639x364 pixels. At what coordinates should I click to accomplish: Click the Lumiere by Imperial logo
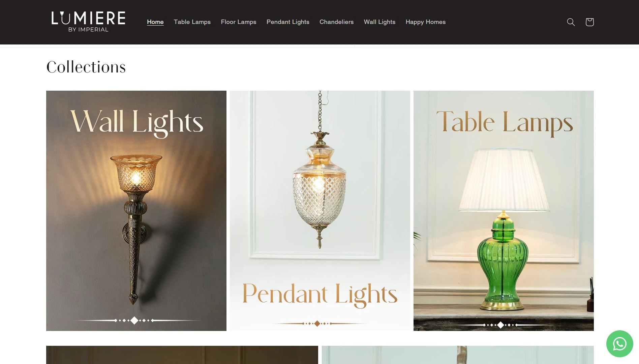click(88, 22)
